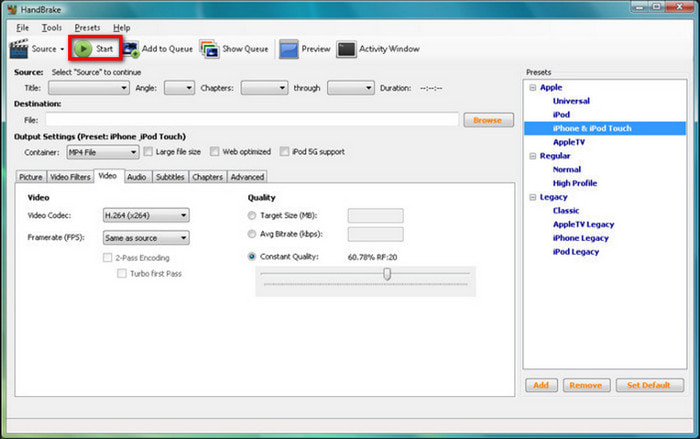Open the chapter end dropdown after through
The height and width of the screenshot is (439, 700).
[x=350, y=88]
